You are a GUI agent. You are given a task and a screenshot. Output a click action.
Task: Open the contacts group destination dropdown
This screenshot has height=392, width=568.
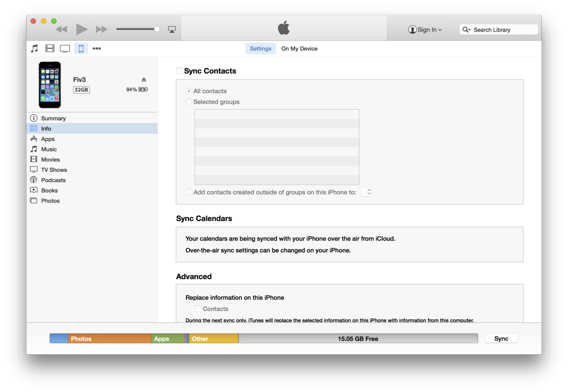367,192
